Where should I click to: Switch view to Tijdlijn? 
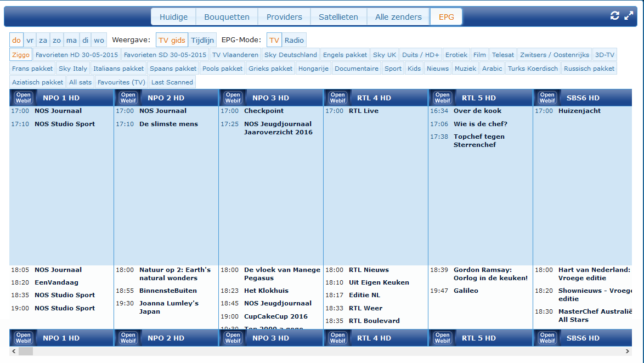coord(202,40)
